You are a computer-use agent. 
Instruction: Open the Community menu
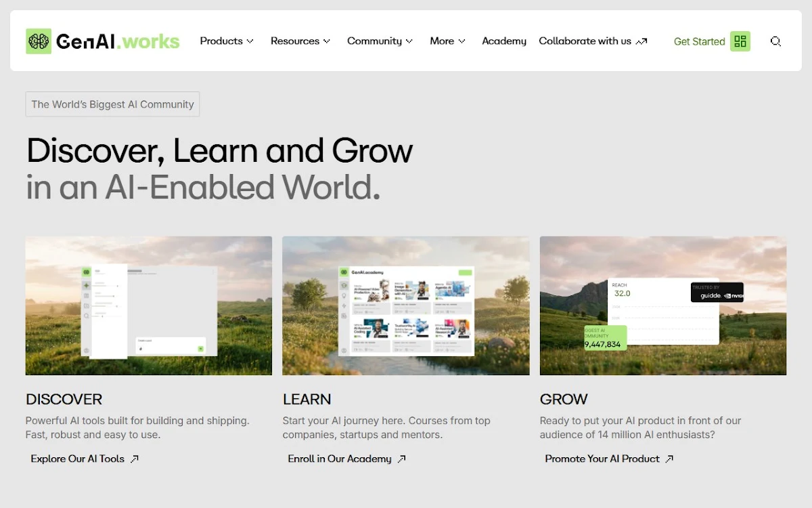pyautogui.click(x=380, y=41)
